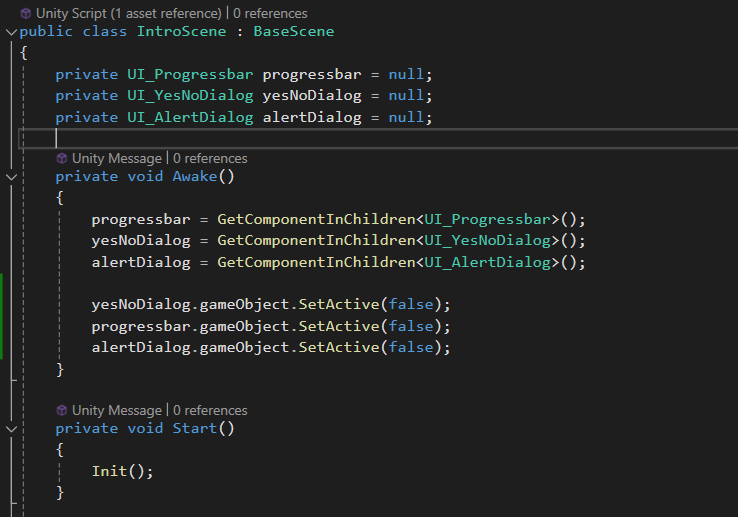Click the BaseScene base class name
738x517 pixels.
pyautogui.click(x=294, y=32)
